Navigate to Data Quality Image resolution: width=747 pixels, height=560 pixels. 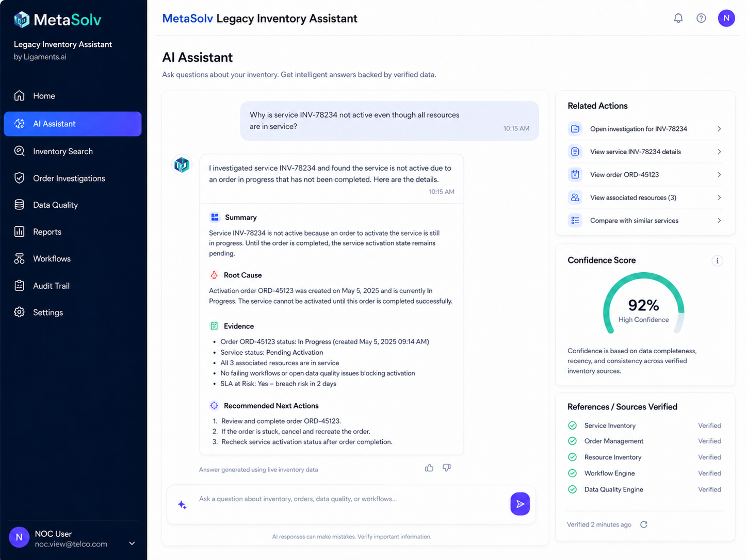coord(73,205)
